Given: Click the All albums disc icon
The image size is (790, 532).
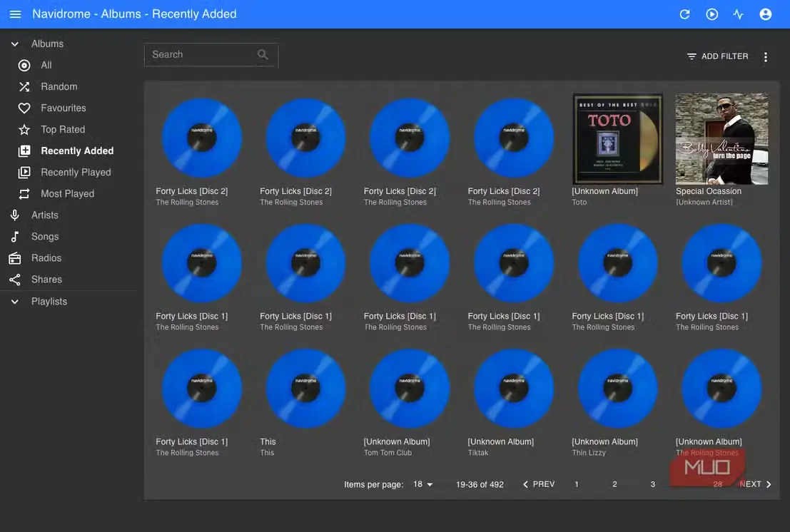Looking at the screenshot, I should coord(24,66).
